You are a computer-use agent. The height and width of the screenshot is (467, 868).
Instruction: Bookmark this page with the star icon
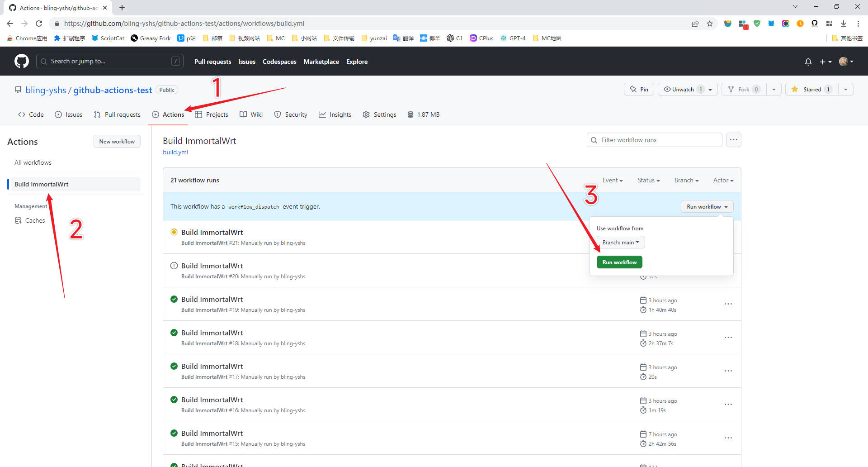tap(710, 24)
